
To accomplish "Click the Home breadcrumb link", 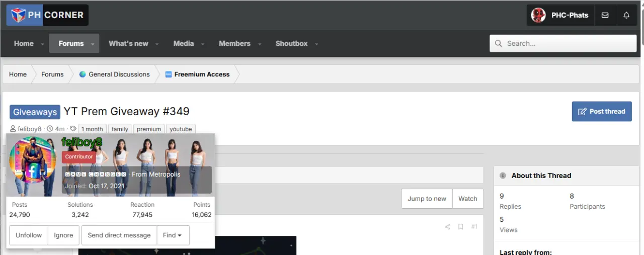I will (18, 74).
